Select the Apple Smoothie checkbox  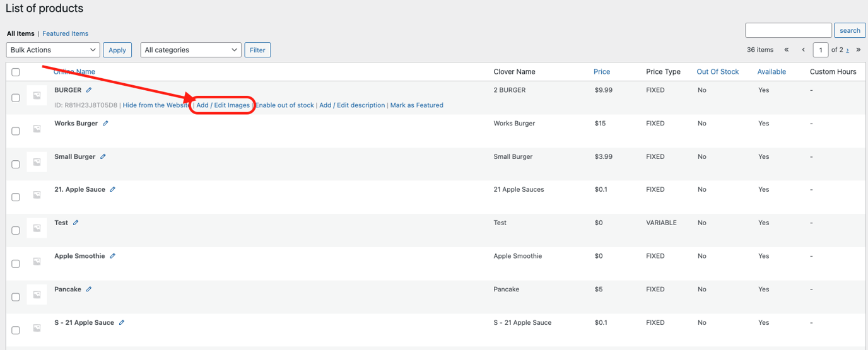tap(16, 264)
